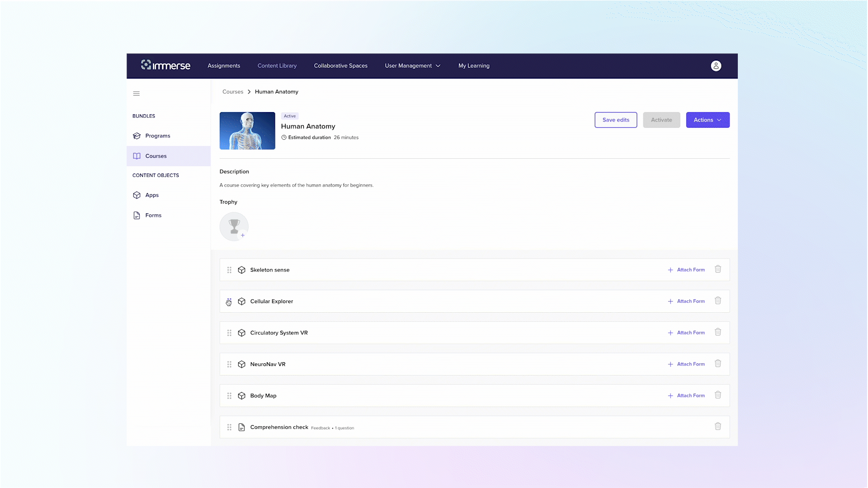Image resolution: width=868 pixels, height=488 pixels.
Task: Click the drag handle for Body Map
Action: click(x=229, y=396)
